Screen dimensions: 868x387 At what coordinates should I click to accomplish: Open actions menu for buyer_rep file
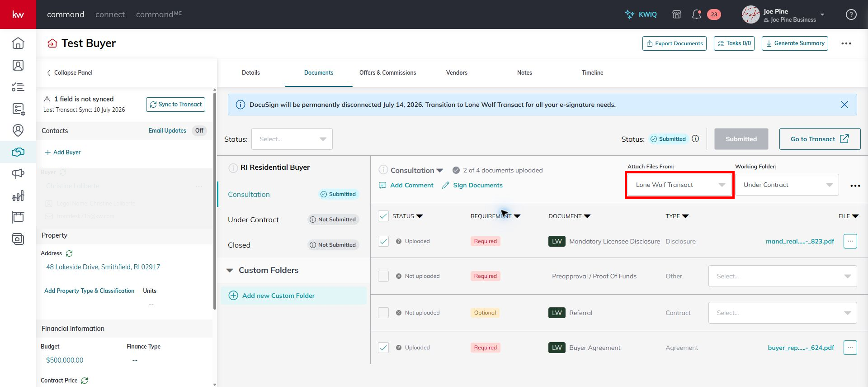(850, 348)
